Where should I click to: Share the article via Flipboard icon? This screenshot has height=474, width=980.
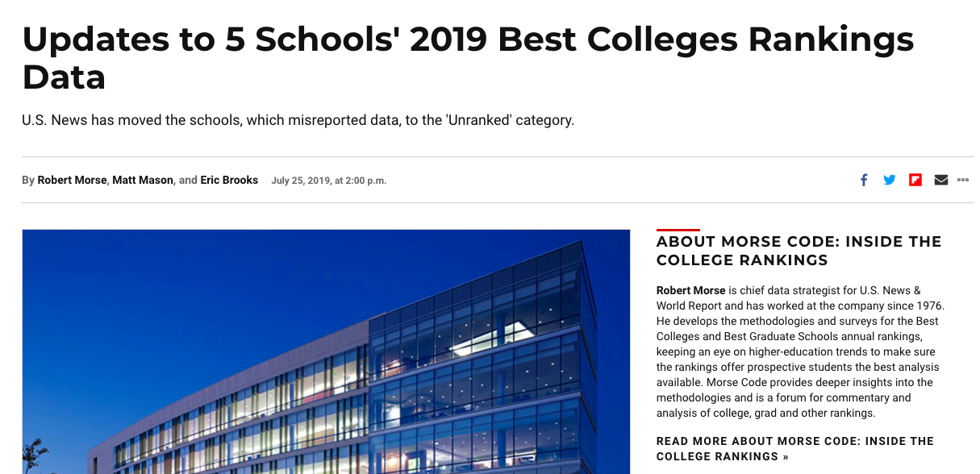(915, 180)
